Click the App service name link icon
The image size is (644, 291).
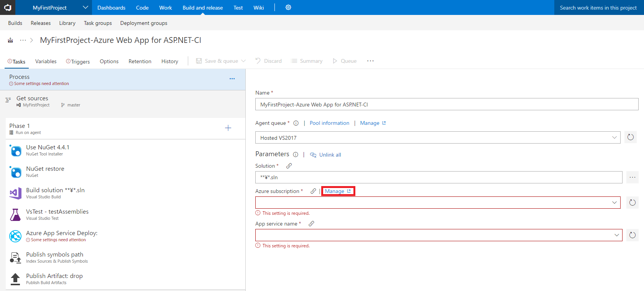click(x=311, y=224)
